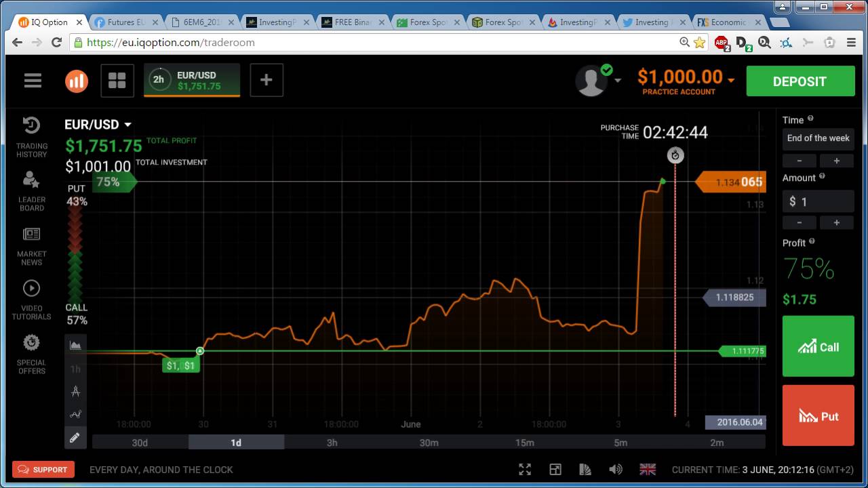Click the 1.134065 current price tag

pyautogui.click(x=731, y=182)
